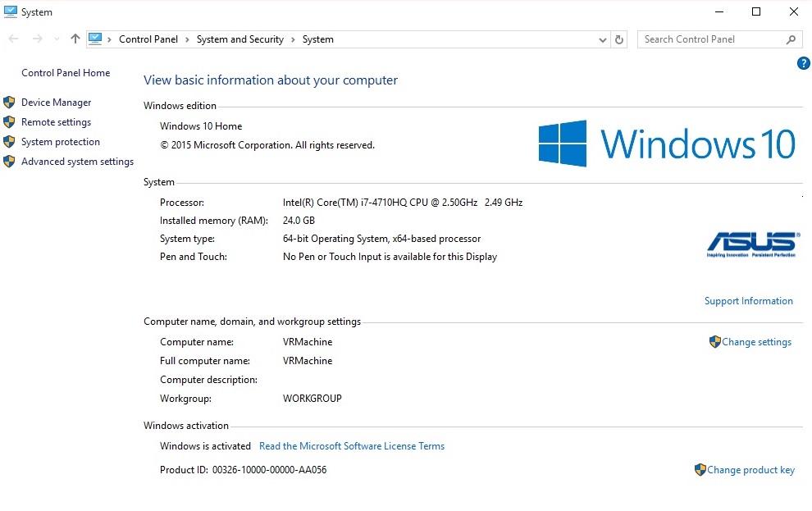Select the WORKGROUP value
812x511 pixels.
(312, 399)
